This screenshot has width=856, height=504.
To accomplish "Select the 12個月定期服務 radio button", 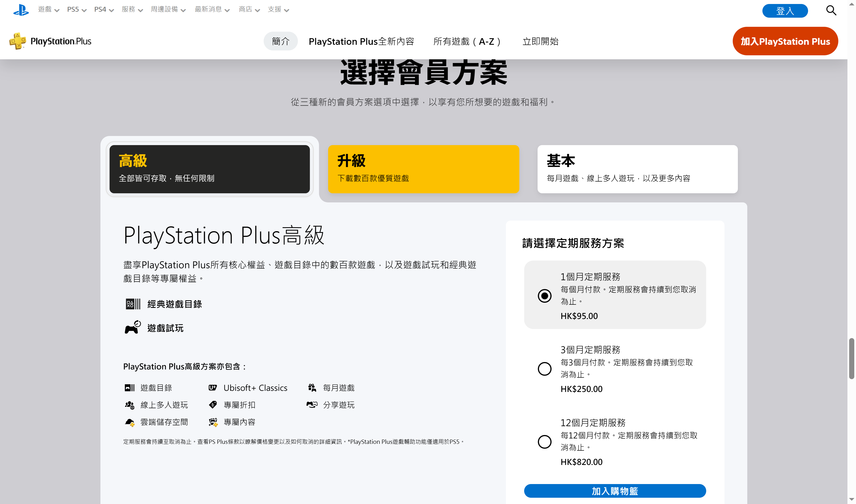I will [544, 442].
